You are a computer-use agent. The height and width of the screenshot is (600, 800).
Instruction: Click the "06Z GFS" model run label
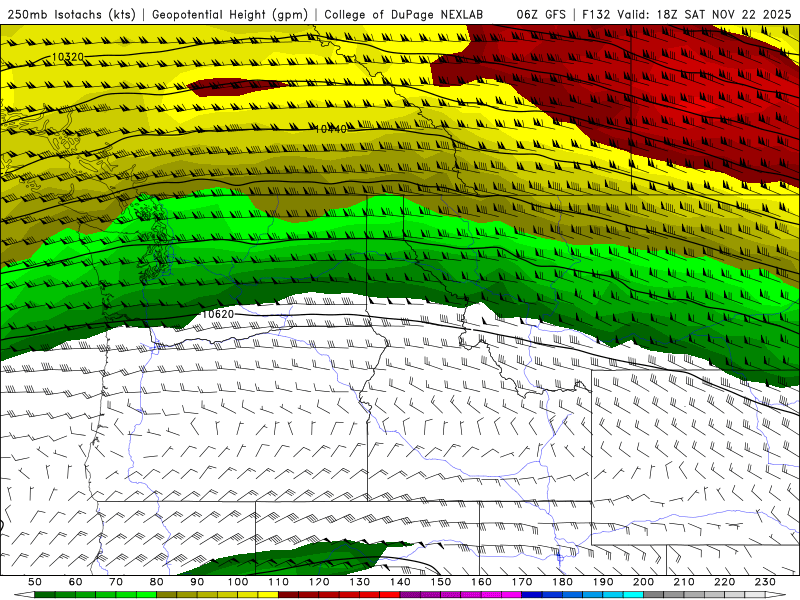pos(541,15)
